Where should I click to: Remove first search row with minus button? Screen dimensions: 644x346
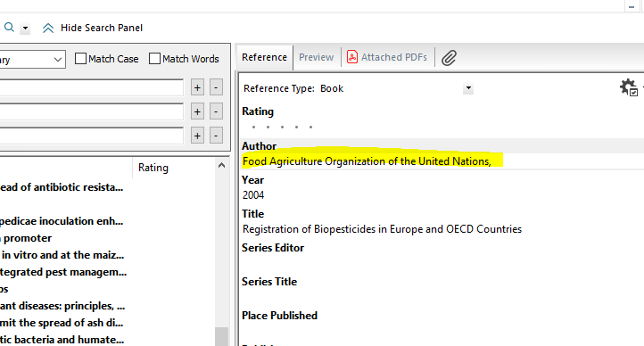pyautogui.click(x=216, y=87)
